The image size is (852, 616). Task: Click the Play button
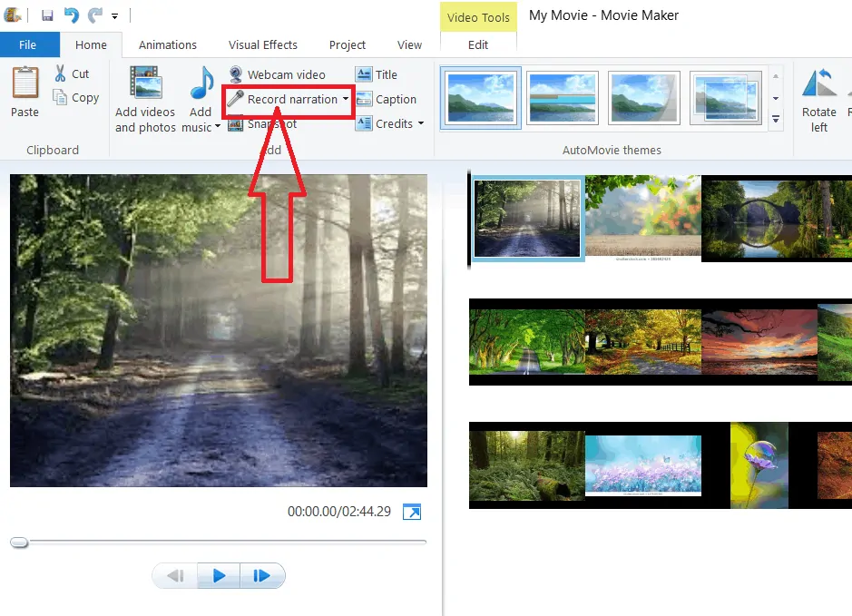(x=219, y=575)
